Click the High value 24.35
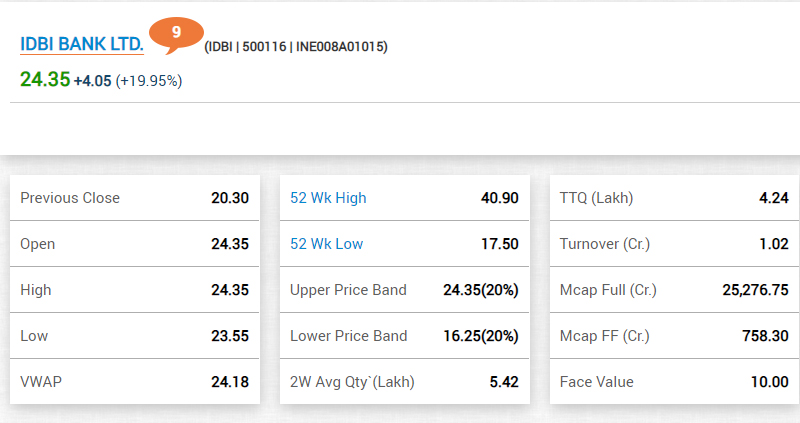This screenshot has width=800, height=423. (x=230, y=290)
